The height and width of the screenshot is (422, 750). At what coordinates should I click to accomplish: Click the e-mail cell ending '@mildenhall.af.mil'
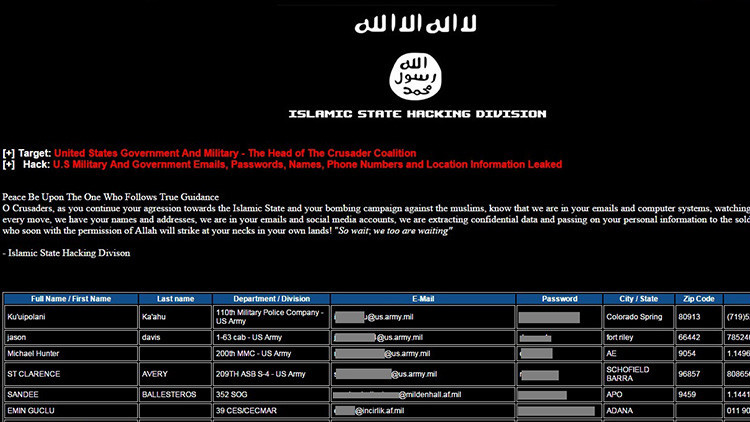point(423,395)
